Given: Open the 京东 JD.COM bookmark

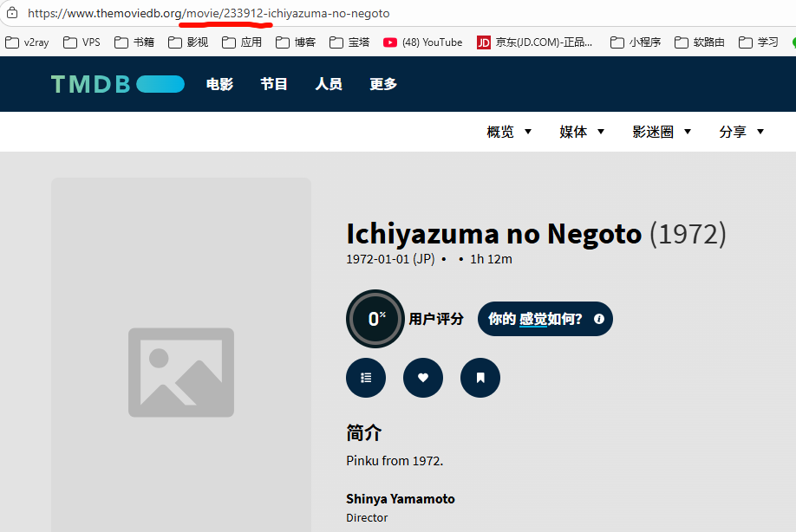Looking at the screenshot, I should 535,42.
